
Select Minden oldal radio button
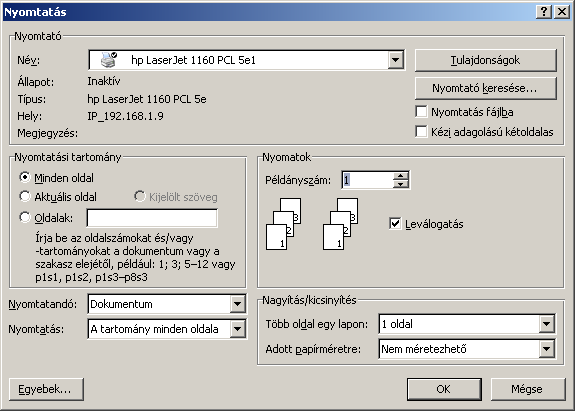point(25,177)
